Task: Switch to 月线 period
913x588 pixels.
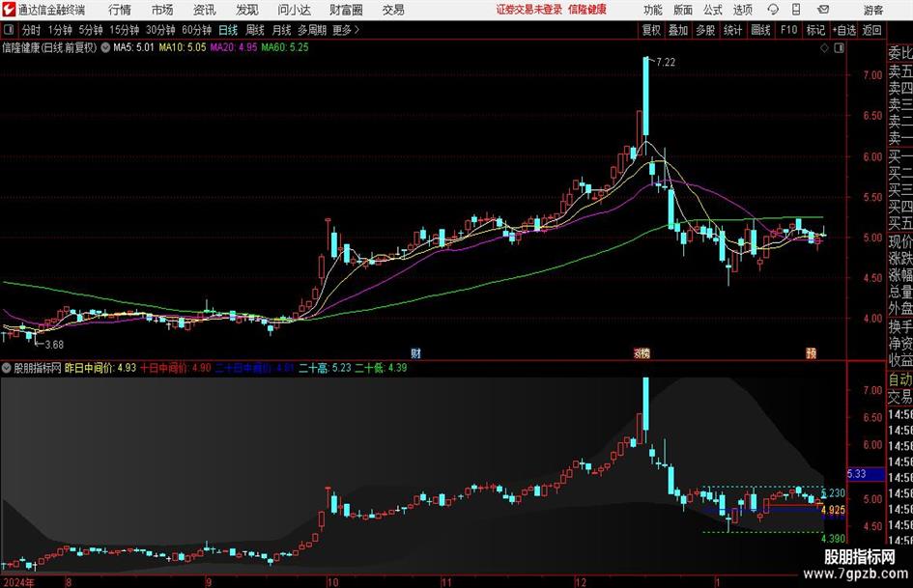Action: pyautogui.click(x=281, y=30)
